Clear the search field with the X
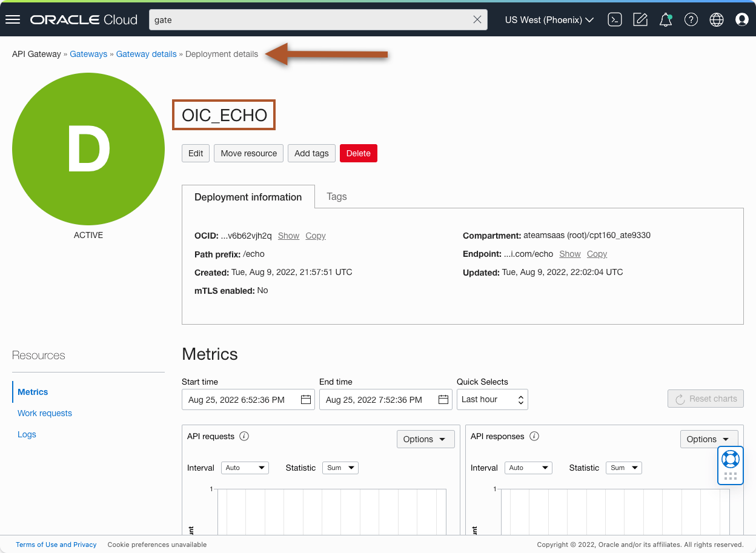The image size is (756, 553). [x=478, y=19]
